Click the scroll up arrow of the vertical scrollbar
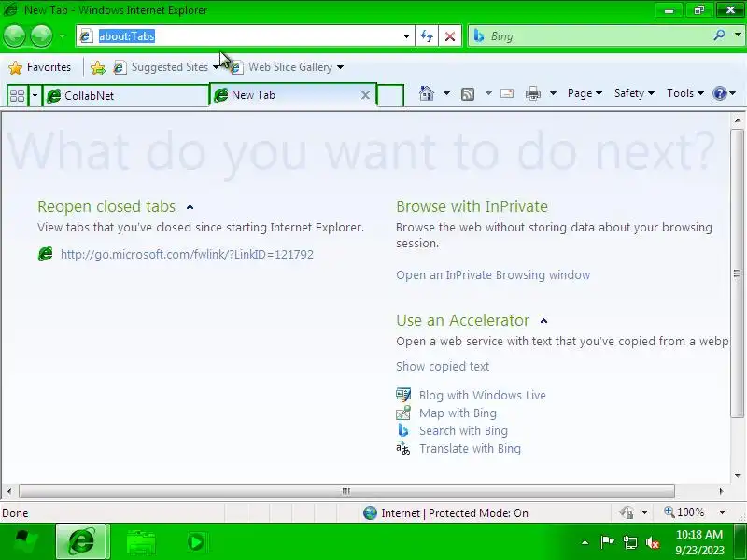 tap(738, 121)
